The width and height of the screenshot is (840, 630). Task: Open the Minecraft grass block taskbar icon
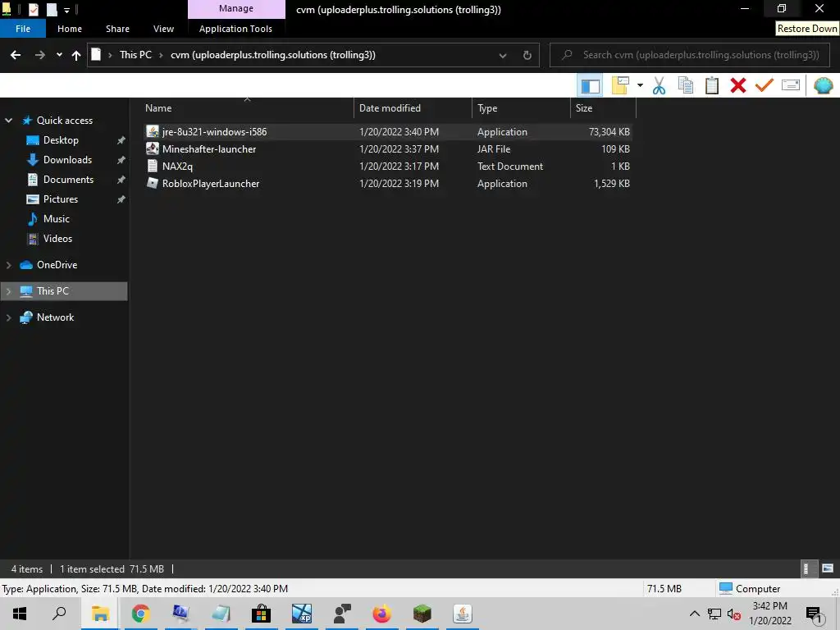[422, 614]
